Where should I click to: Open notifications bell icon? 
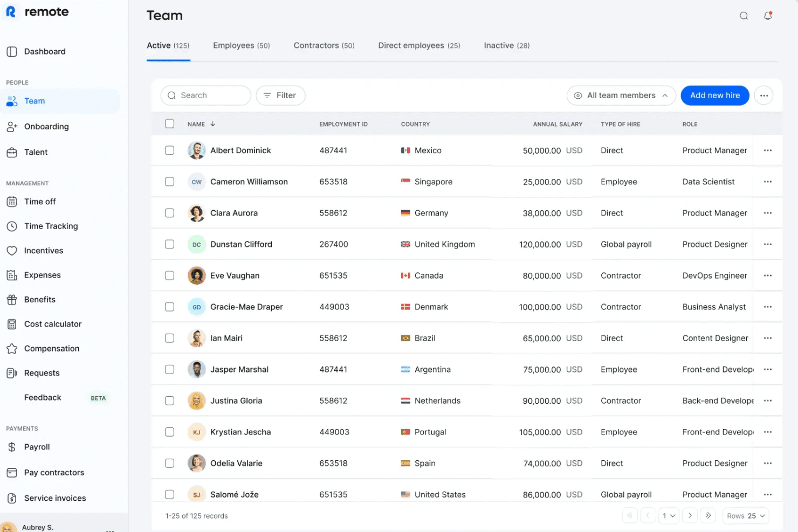coord(768,16)
